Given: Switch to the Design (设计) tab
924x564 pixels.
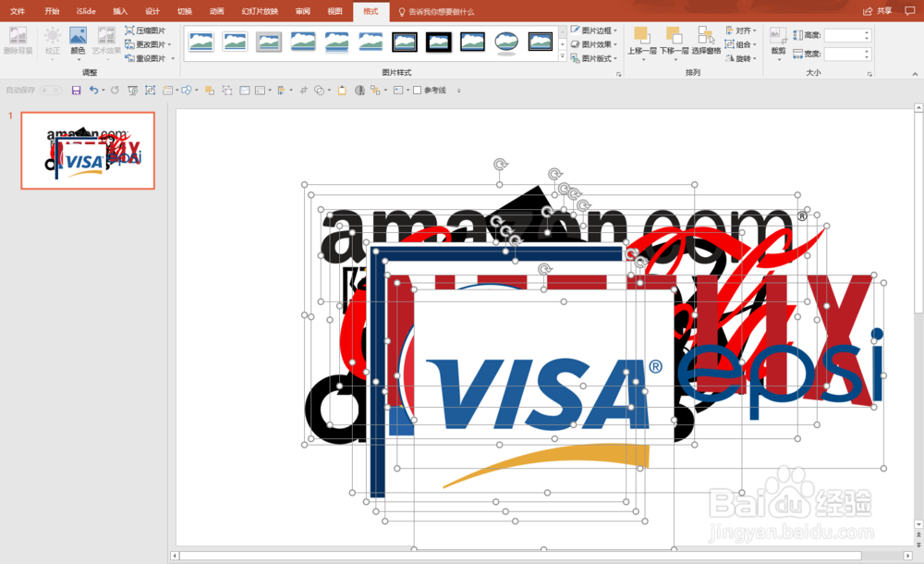Looking at the screenshot, I should (x=152, y=11).
